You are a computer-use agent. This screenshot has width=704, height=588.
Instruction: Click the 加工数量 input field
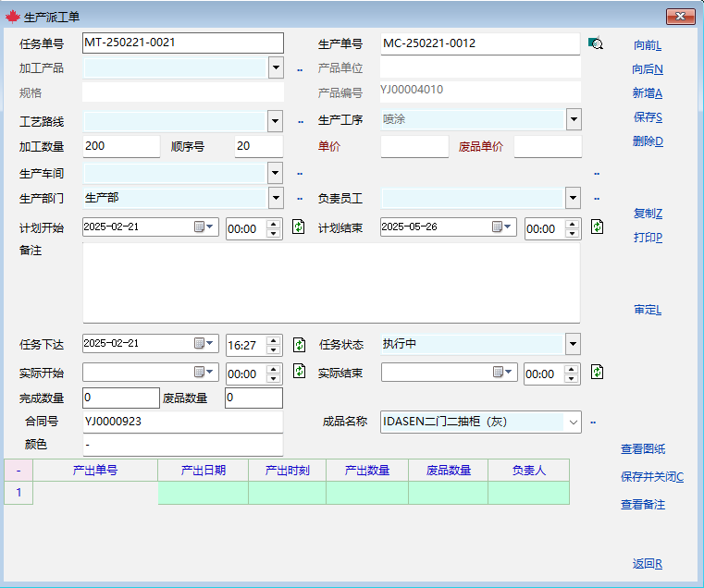[120, 146]
